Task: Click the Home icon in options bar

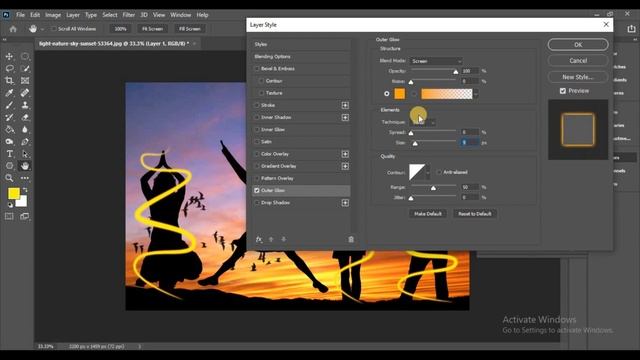Action: click(13, 29)
